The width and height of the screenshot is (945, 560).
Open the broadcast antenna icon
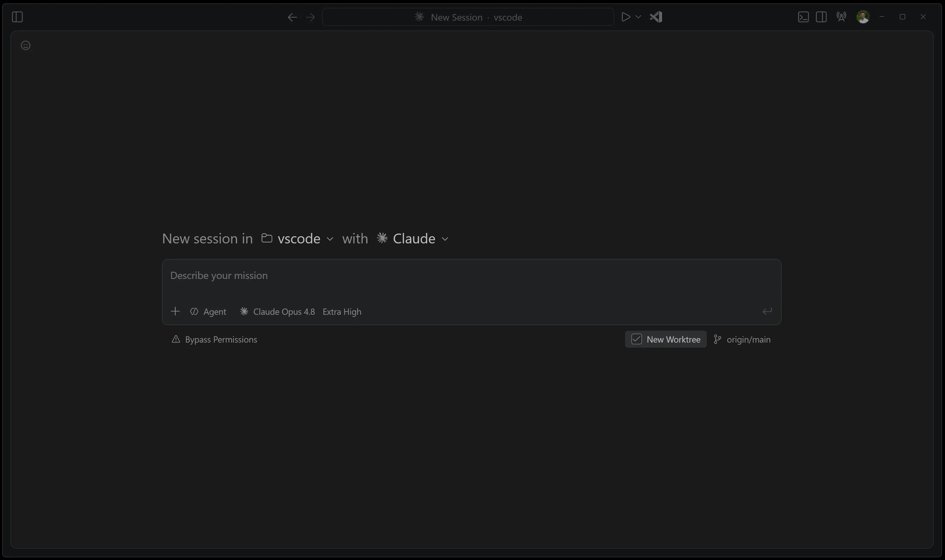point(841,17)
